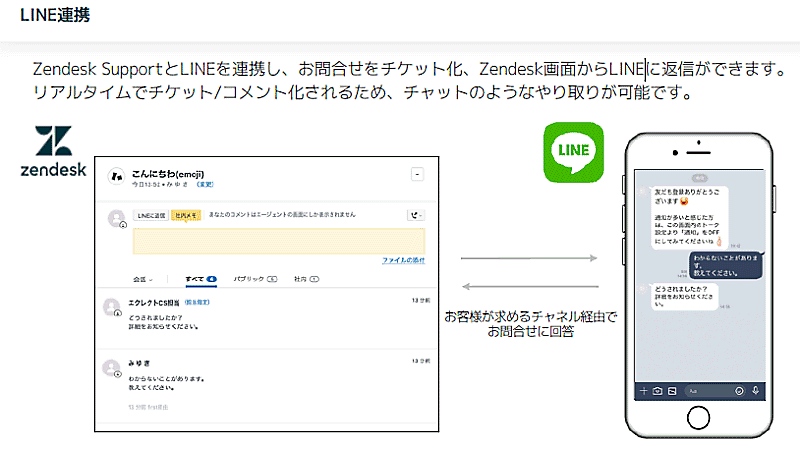Collapse the ticket header with minus button
The width and height of the screenshot is (800, 449).
pyautogui.click(x=417, y=174)
